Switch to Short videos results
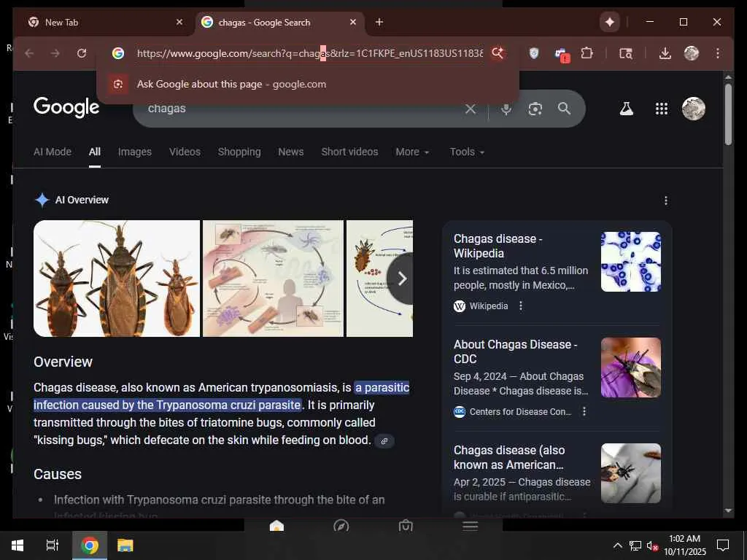This screenshot has height=560, width=747. (x=349, y=152)
